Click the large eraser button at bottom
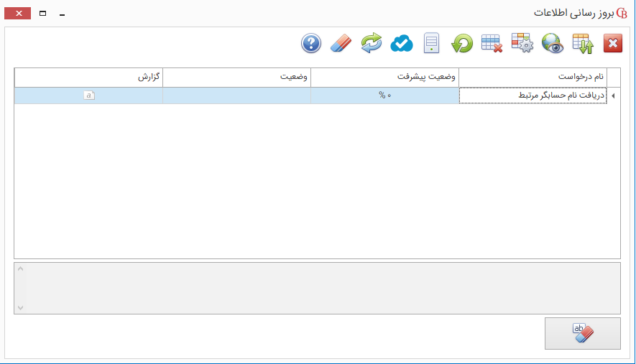 (582, 333)
